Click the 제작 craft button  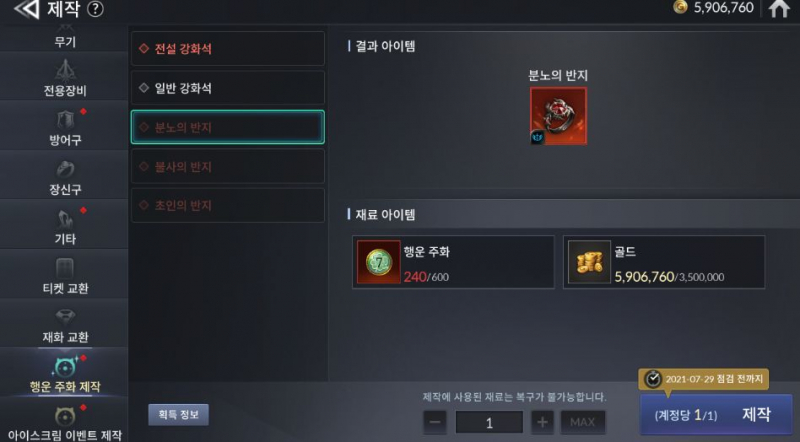coord(716,414)
